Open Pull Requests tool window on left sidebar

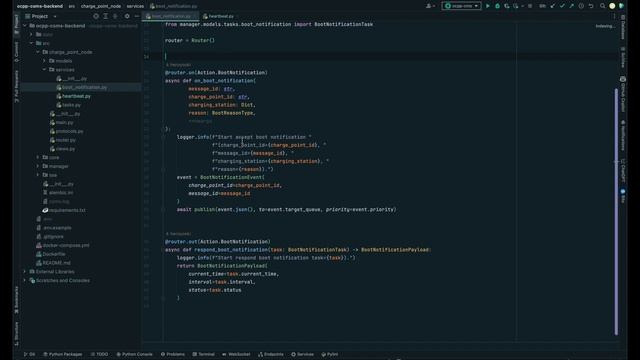(x=16, y=87)
